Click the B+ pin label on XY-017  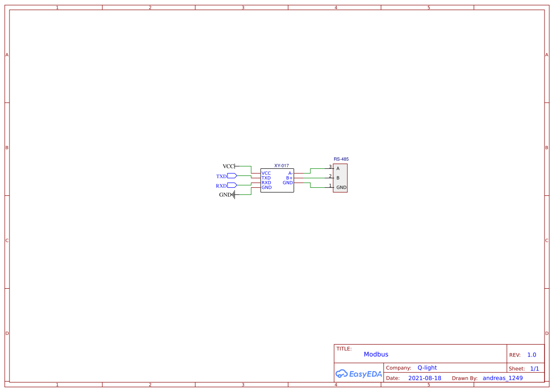288,178
